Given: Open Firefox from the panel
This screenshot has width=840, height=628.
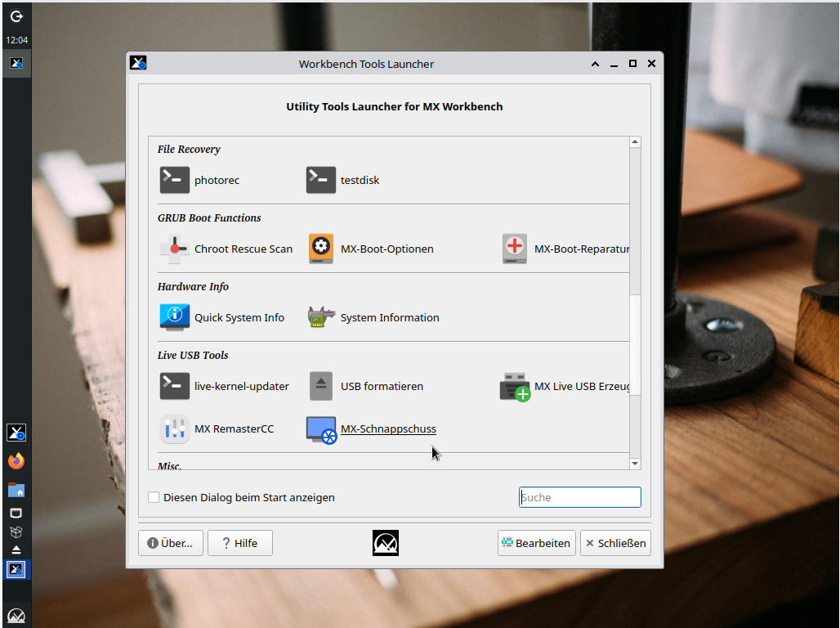Looking at the screenshot, I should [16, 460].
